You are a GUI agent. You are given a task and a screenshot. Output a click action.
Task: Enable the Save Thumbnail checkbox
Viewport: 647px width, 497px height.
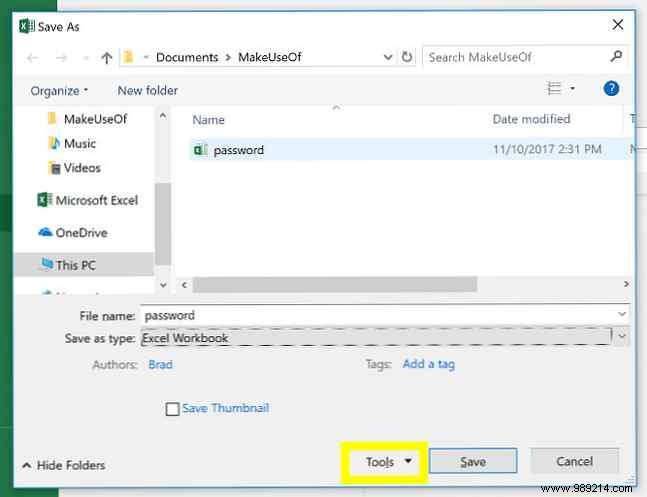[x=172, y=409]
